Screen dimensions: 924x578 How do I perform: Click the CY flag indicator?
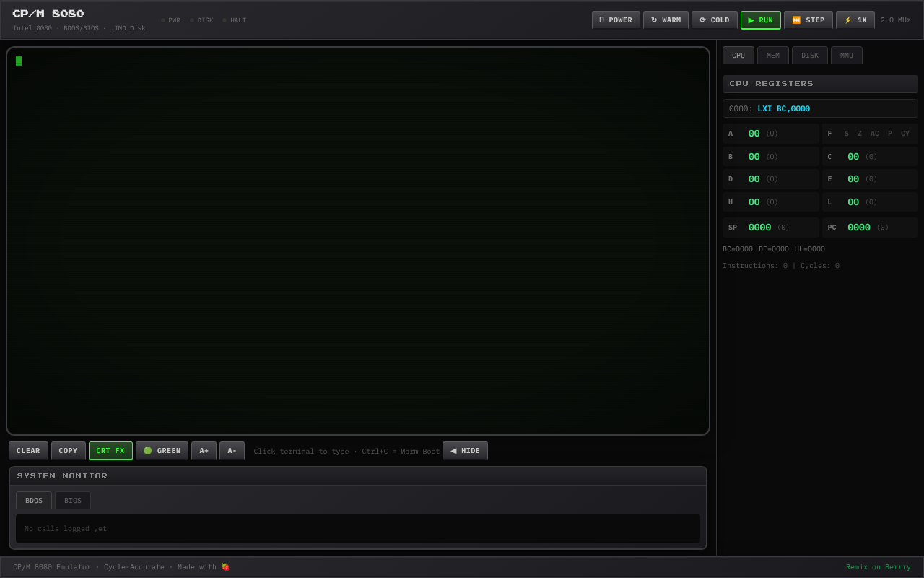tap(905, 134)
